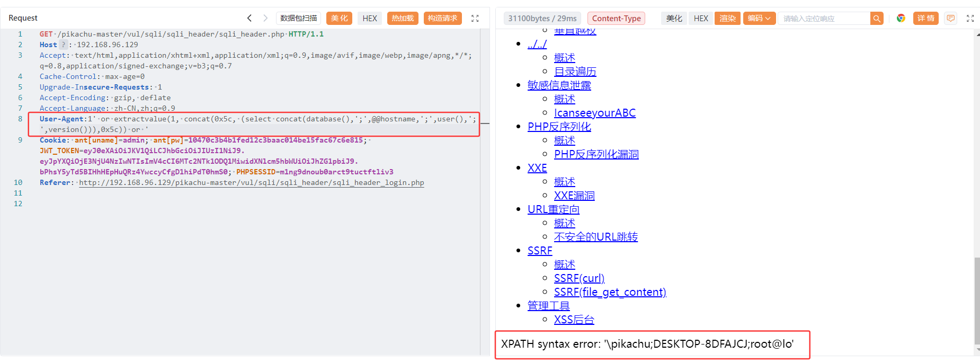Open the 敏感信息泄露 link

coord(559,85)
